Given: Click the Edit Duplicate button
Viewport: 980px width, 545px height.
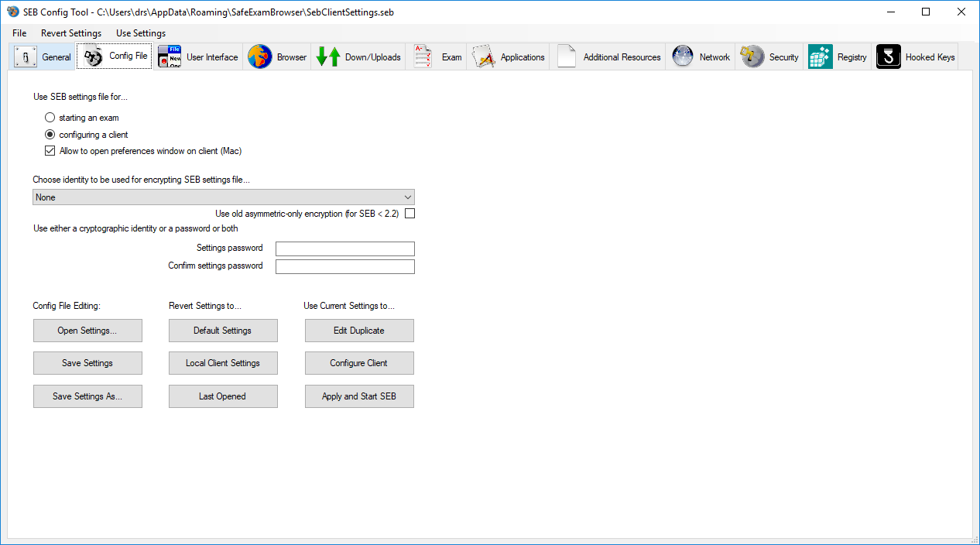Looking at the screenshot, I should coord(359,331).
